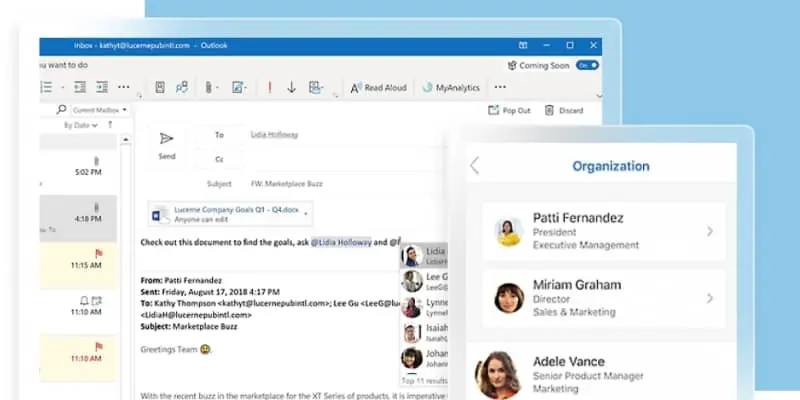
Task: Pop Out the message draft
Action: 509,110
